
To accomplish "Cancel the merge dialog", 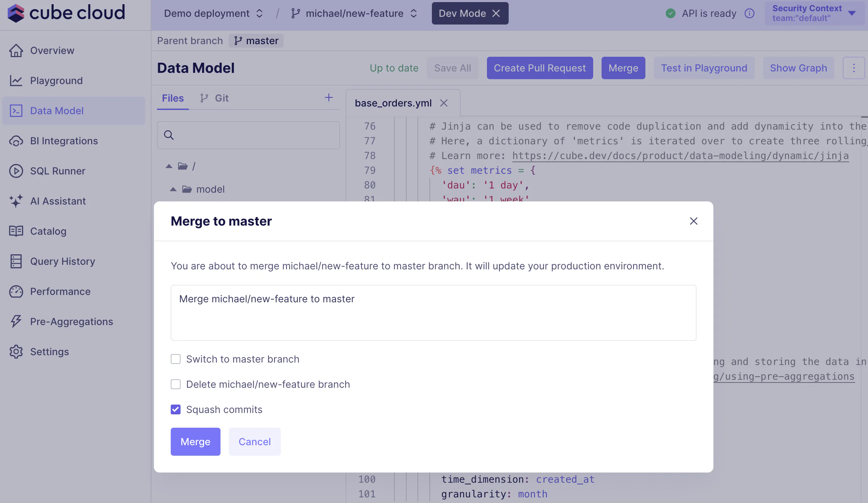I will tap(255, 441).
